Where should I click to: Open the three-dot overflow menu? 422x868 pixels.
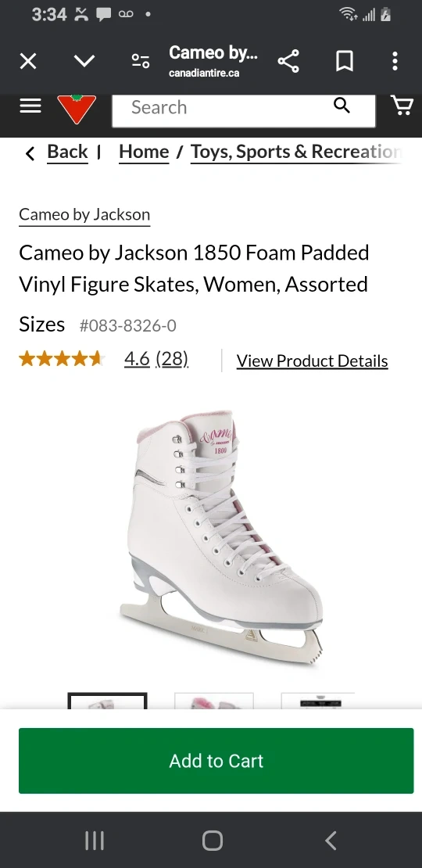coord(395,61)
